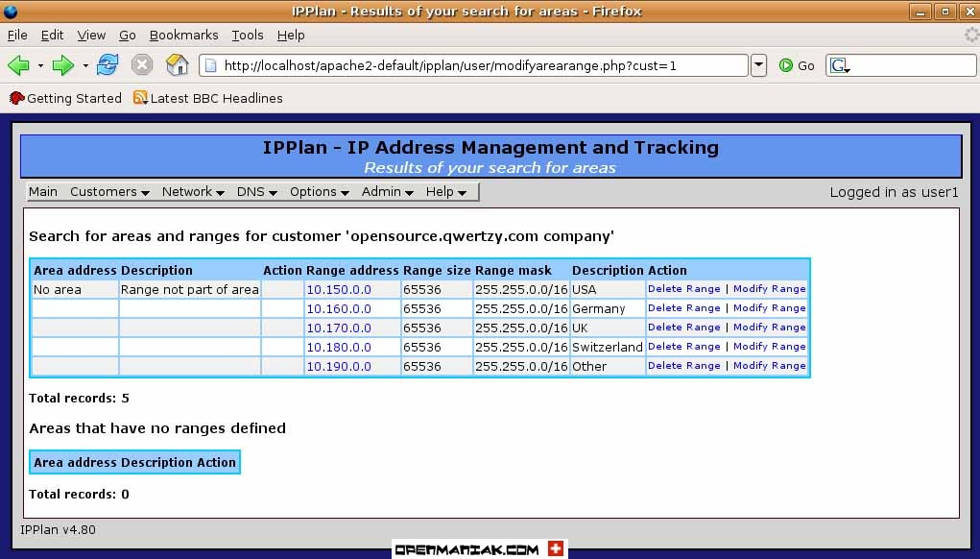Open the Network dropdown menu
The width and height of the screenshot is (980, 559).
[x=193, y=192]
